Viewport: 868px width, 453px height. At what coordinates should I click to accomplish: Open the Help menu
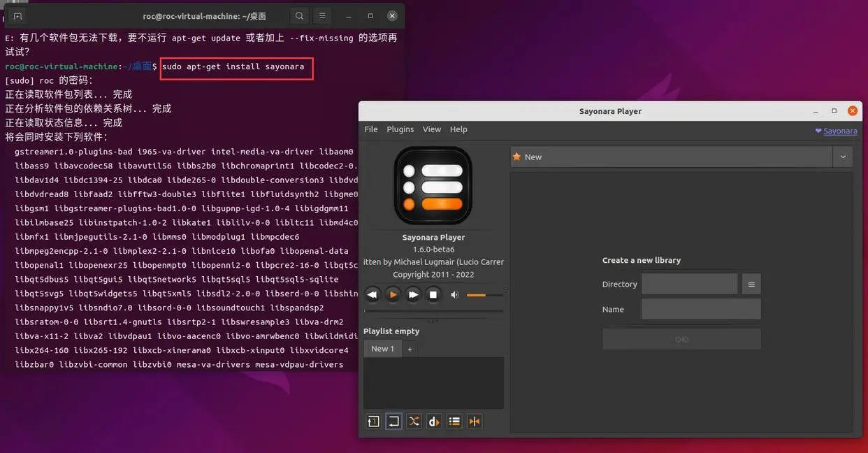(x=458, y=129)
